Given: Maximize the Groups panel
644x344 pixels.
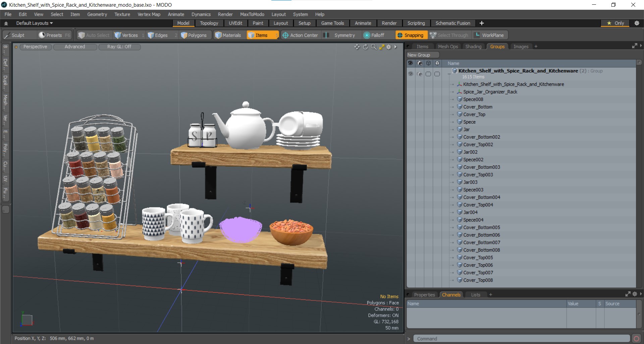Looking at the screenshot, I should tap(634, 46).
